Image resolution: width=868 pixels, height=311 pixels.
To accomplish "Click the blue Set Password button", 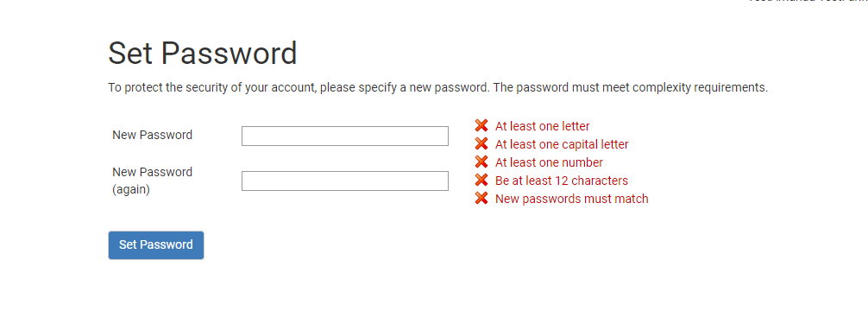I will click(x=156, y=245).
